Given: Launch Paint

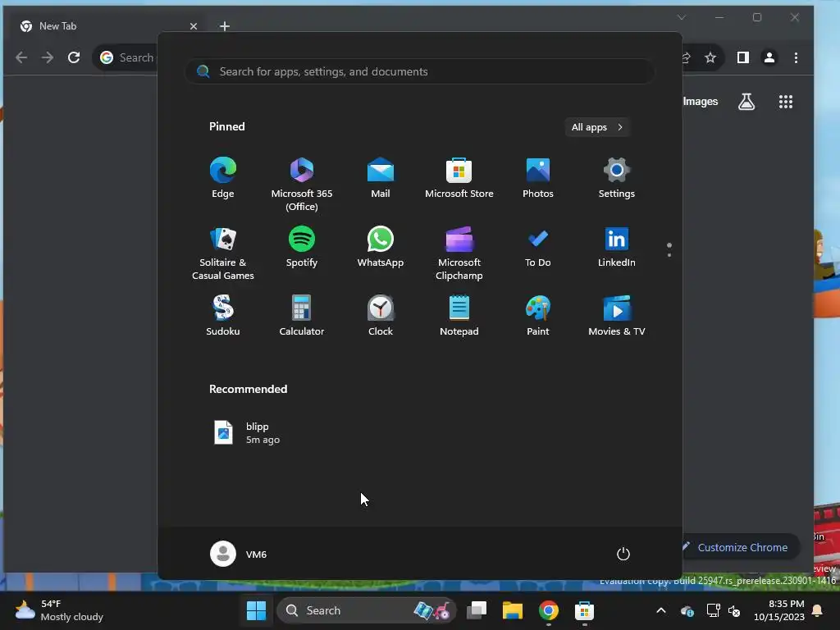Looking at the screenshot, I should [538, 316].
